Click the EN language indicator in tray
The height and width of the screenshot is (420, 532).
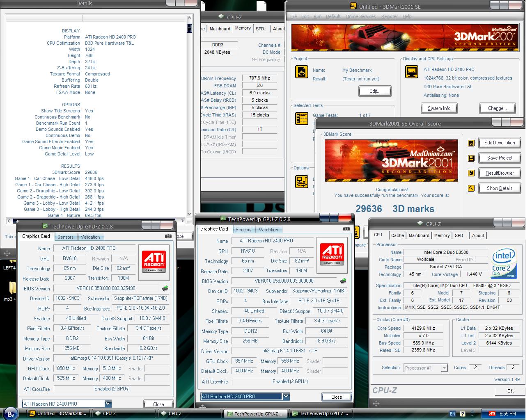(452, 413)
